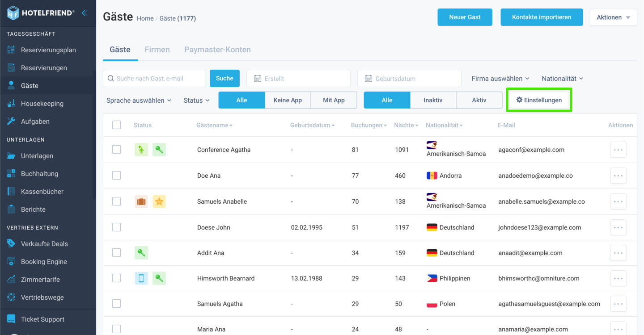
Task: Click the Housekeeping cleaning icon
Action: (x=11, y=104)
